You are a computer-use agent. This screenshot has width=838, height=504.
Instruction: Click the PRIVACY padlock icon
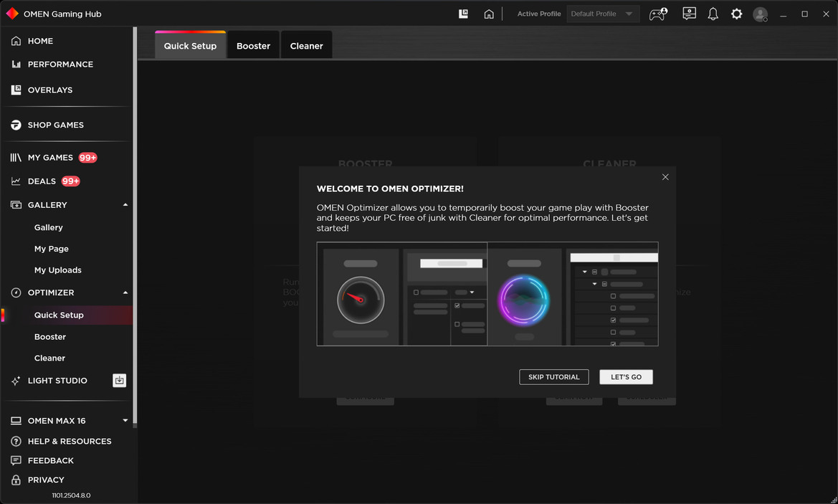[x=16, y=480]
